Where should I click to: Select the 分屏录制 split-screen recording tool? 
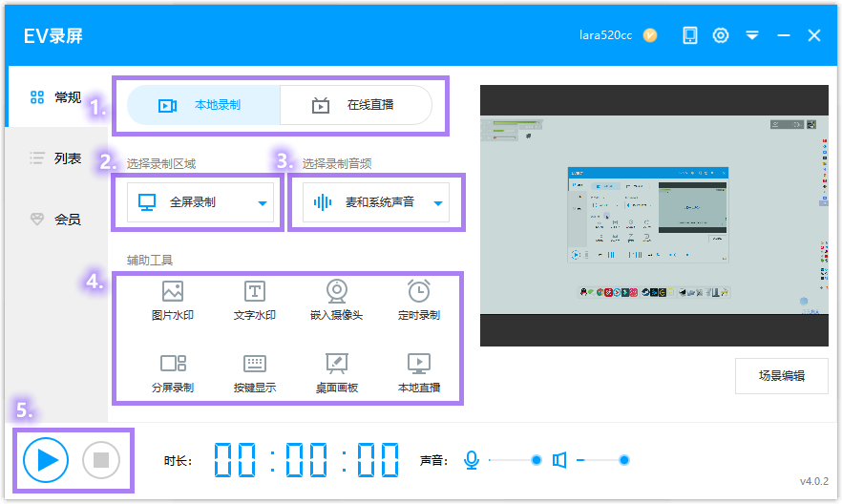(x=173, y=373)
